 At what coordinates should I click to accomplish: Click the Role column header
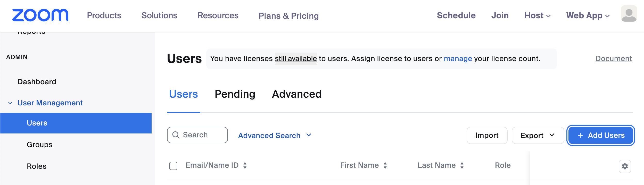503,165
